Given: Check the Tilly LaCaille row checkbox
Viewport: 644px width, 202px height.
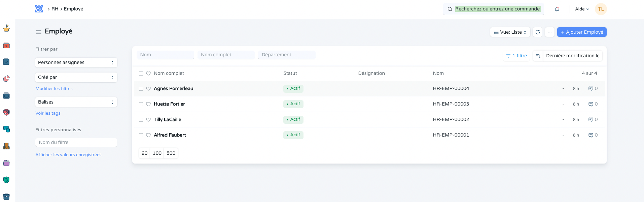Looking at the screenshot, I should (141, 120).
